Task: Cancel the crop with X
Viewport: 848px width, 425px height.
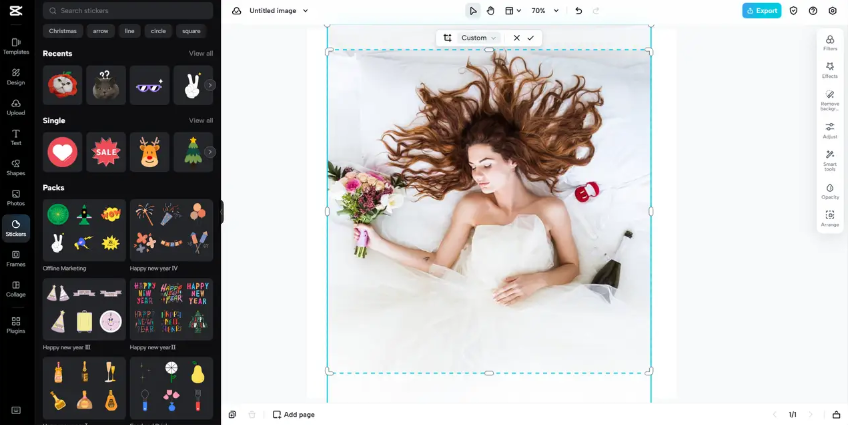Action: 516,38
